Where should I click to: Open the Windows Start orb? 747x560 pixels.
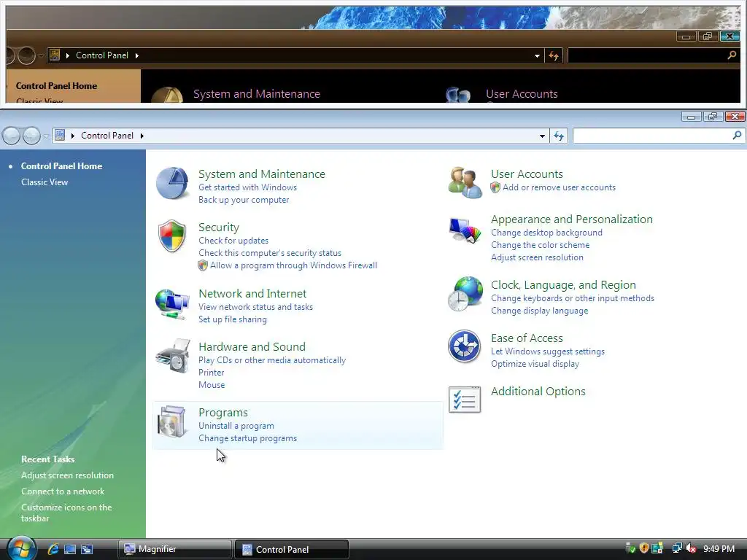pos(21,548)
